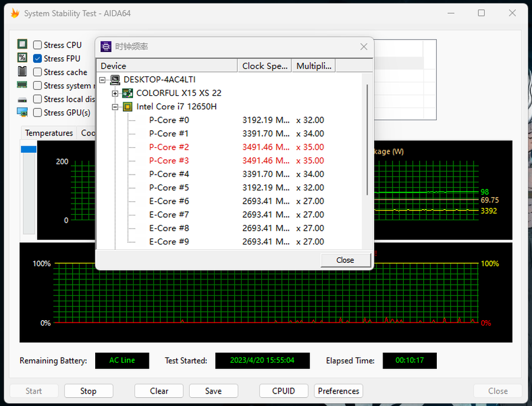Collapse the DESKTOP-4AC4LTI root node
Screen dimensions: 532x406
(102, 79)
